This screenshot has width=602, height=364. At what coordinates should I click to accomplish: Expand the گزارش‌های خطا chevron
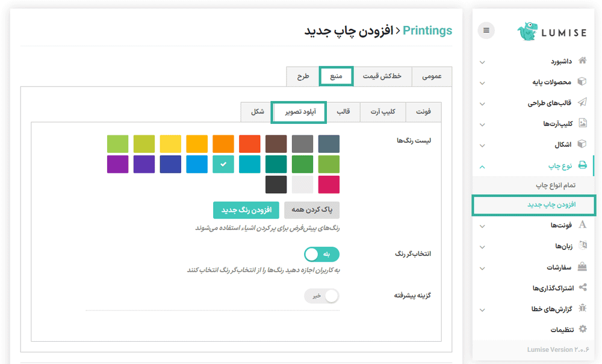tap(482, 309)
